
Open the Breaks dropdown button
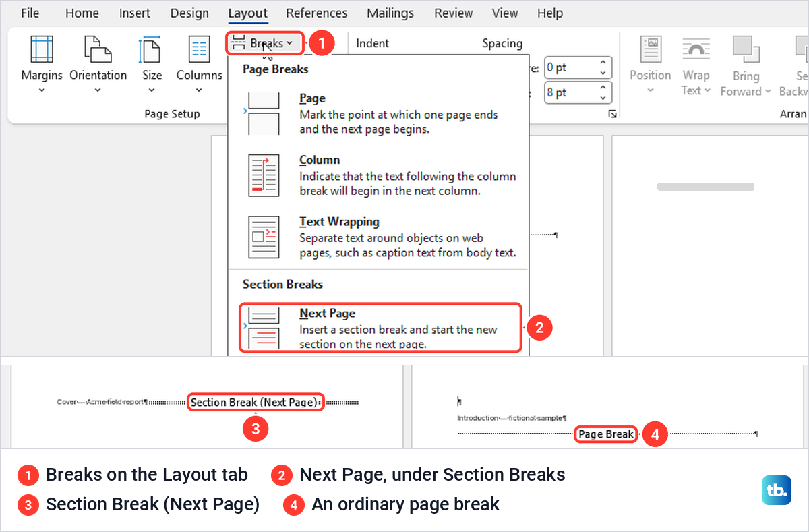[264, 43]
